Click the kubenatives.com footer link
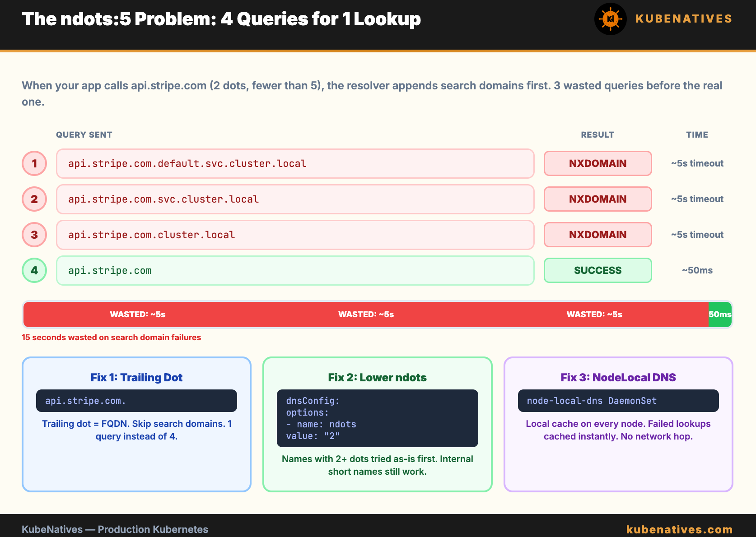This screenshot has width=756, height=537. click(679, 529)
